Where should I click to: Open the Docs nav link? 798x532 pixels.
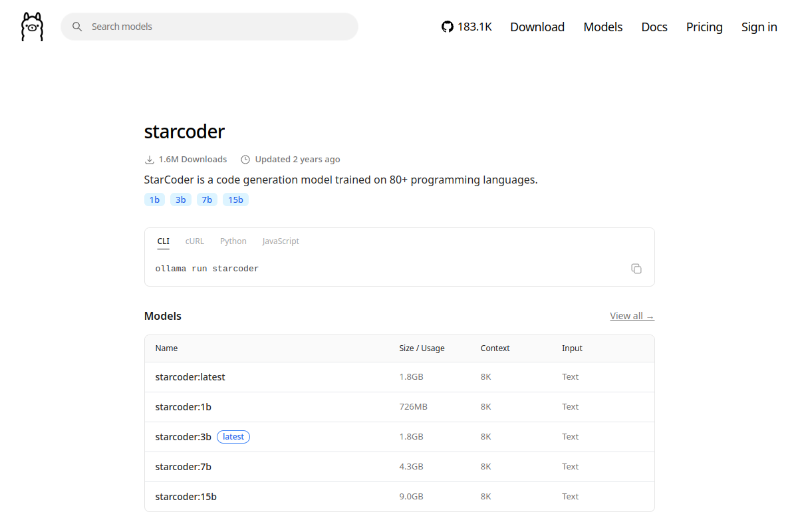[654, 27]
